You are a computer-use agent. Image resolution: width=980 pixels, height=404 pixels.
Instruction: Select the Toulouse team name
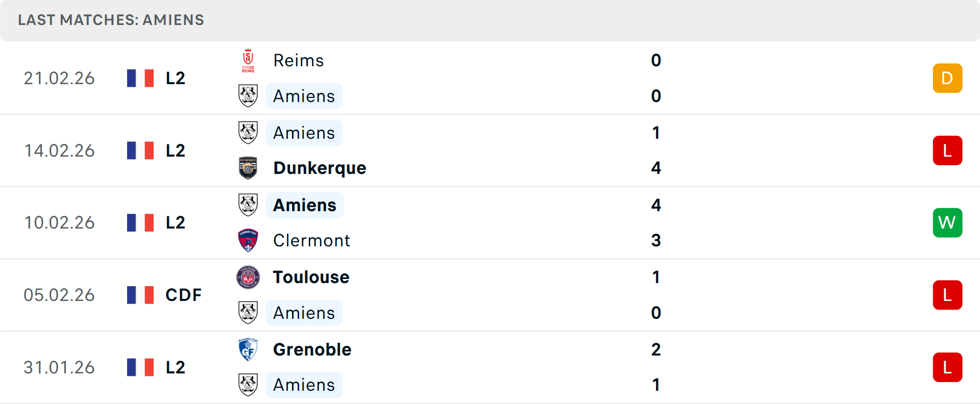311,278
